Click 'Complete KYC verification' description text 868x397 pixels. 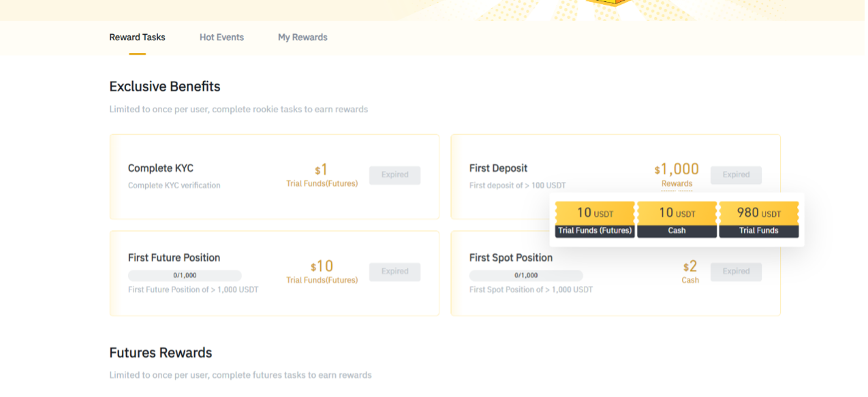174,185
